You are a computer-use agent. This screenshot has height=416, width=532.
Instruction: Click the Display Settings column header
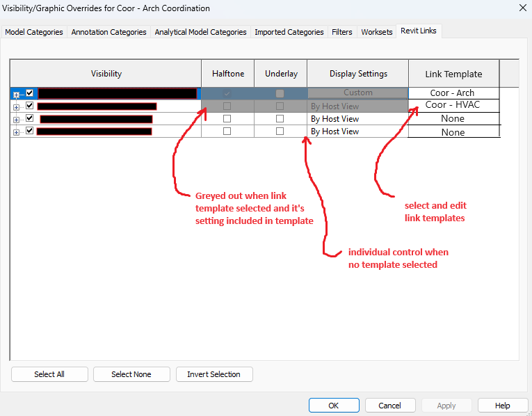(x=358, y=74)
